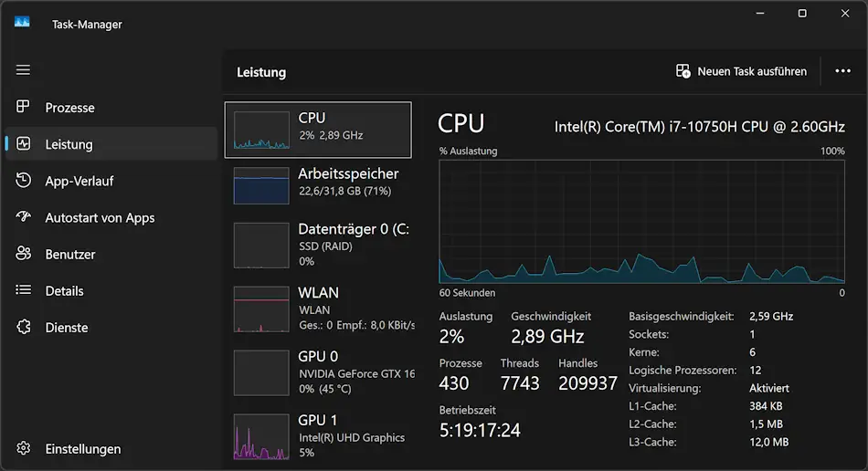Click the L1-Cache value 384 KB
Viewport: 868px width, 471px height.
tap(766, 406)
